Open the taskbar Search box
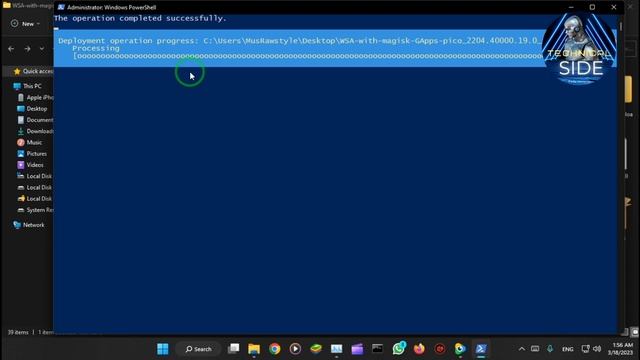Viewport: 640px width, 360px height. point(198,349)
